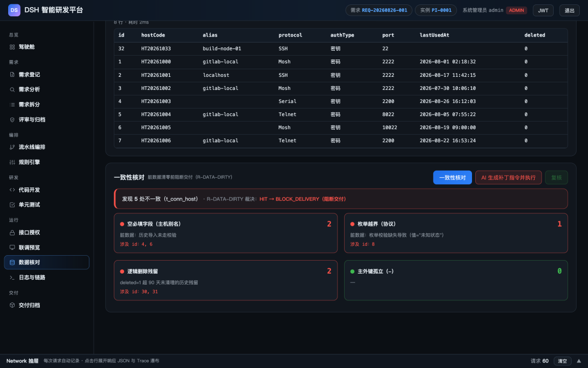Open 日志与链路 menu item

click(x=46, y=277)
